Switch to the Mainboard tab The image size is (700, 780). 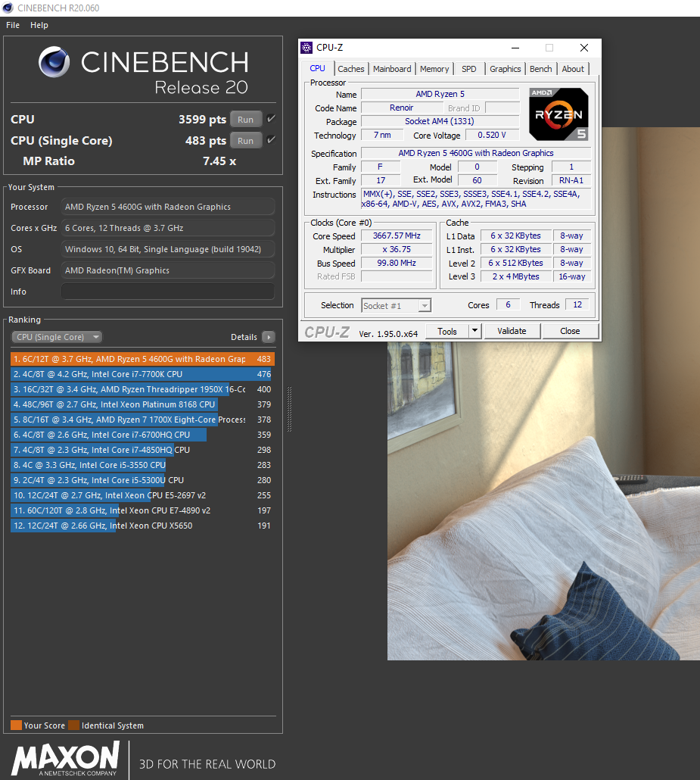point(392,69)
